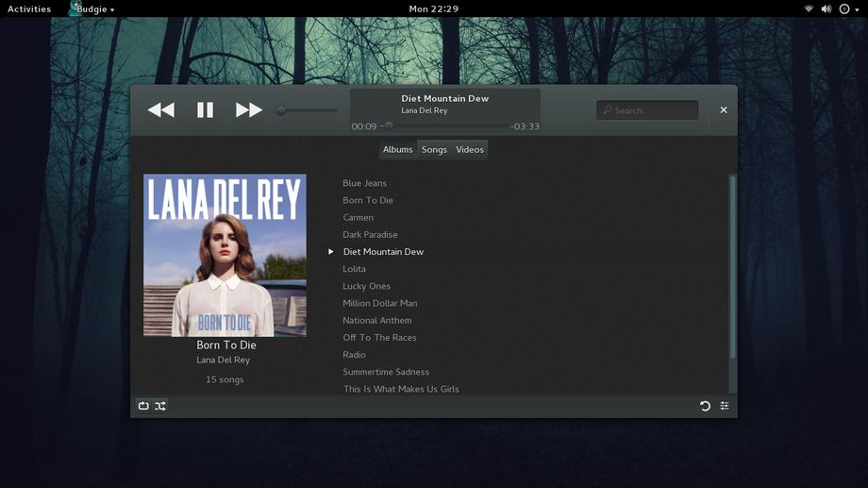Toggle shuffle mode
The image size is (868, 488).
(160, 406)
